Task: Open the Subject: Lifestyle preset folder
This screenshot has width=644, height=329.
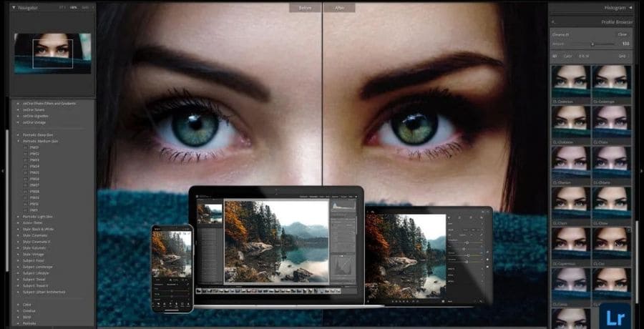Action: tap(36, 273)
